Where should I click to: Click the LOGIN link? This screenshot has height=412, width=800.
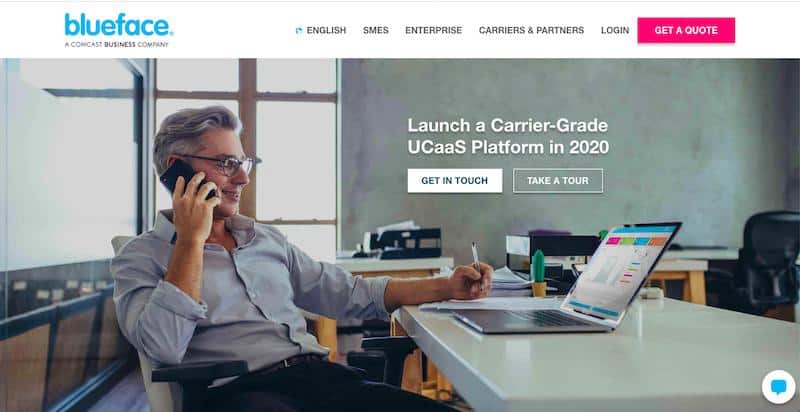point(615,31)
